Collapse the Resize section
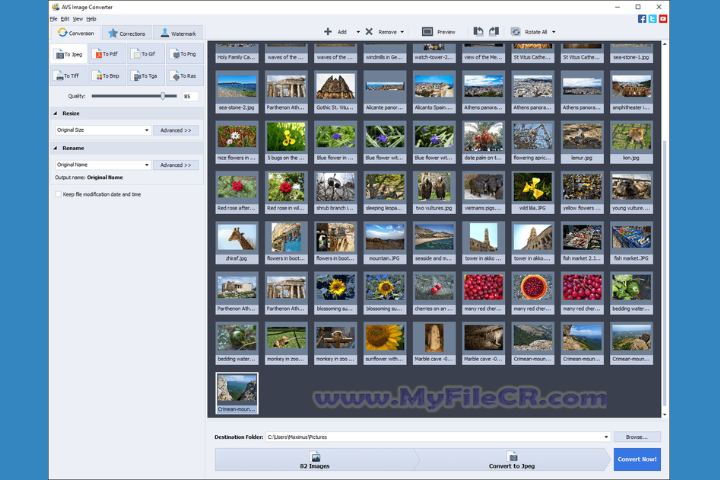The width and height of the screenshot is (720, 480). pyautogui.click(x=56, y=113)
